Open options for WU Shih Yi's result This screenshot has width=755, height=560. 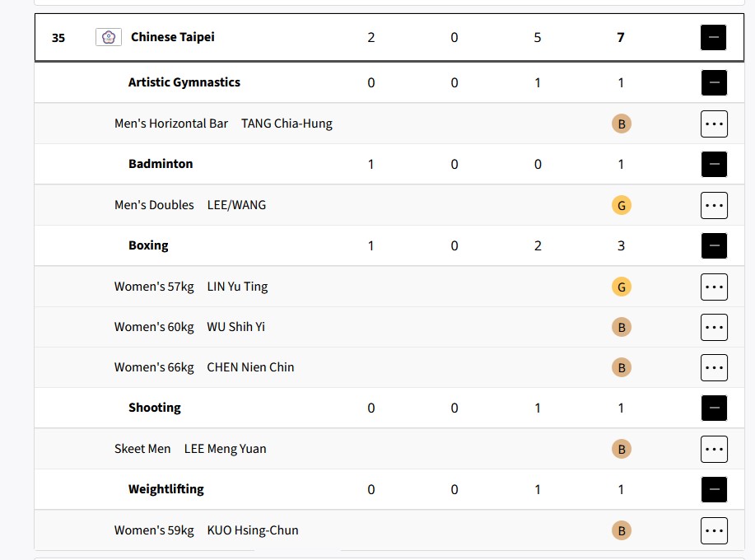pyautogui.click(x=713, y=326)
